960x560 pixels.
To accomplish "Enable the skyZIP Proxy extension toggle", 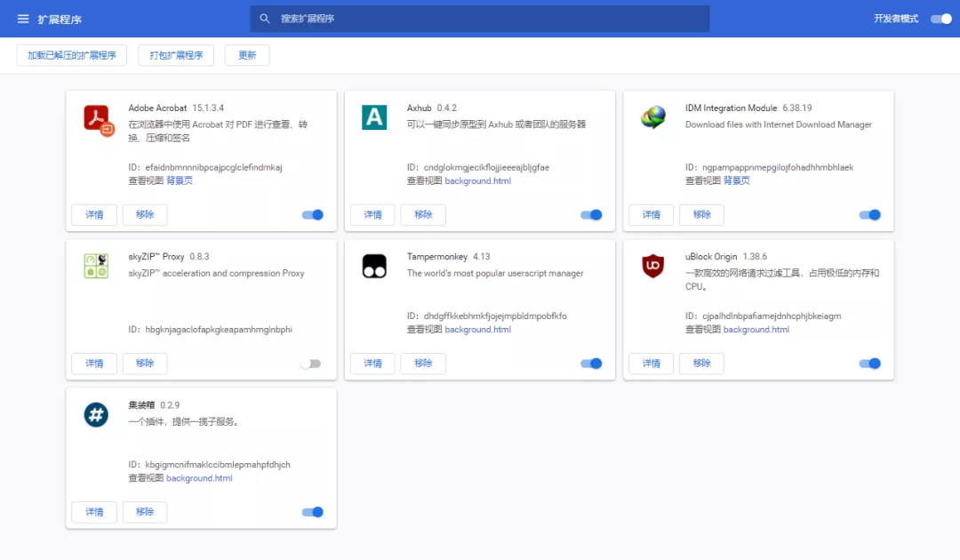I will (310, 364).
